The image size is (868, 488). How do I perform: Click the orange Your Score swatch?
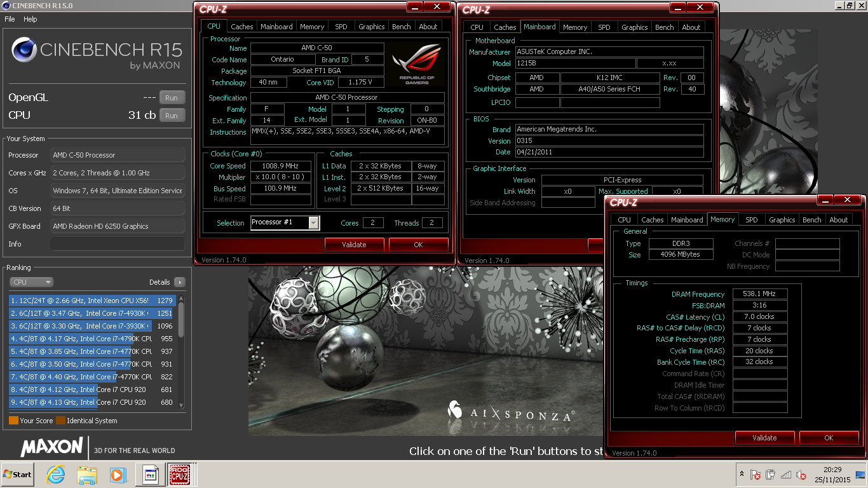click(13, 421)
